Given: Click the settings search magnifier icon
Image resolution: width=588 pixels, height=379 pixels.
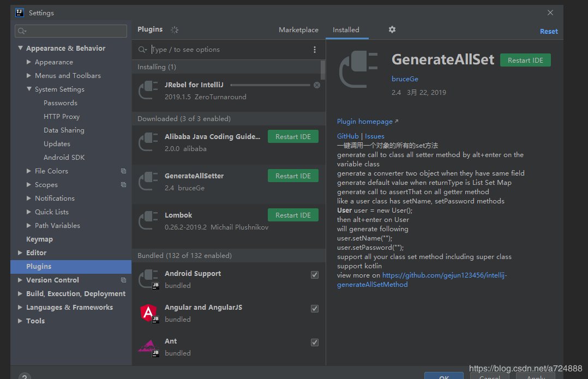Looking at the screenshot, I should point(22,31).
